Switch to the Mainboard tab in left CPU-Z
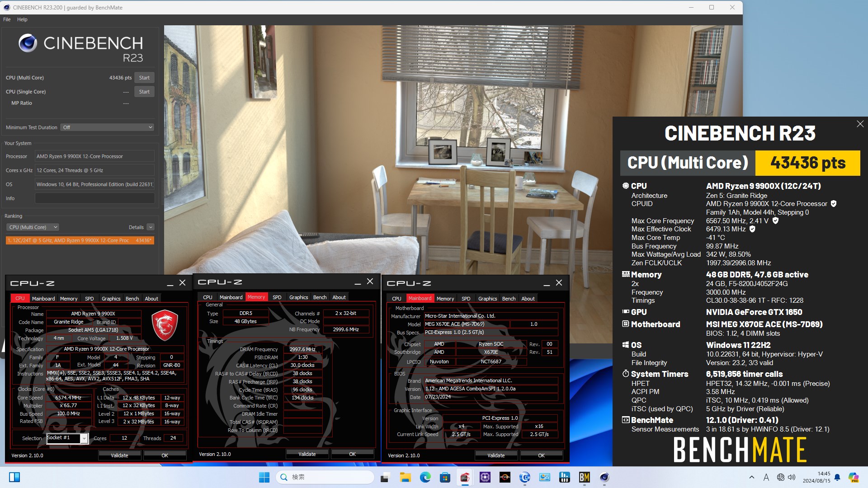 [x=43, y=299]
